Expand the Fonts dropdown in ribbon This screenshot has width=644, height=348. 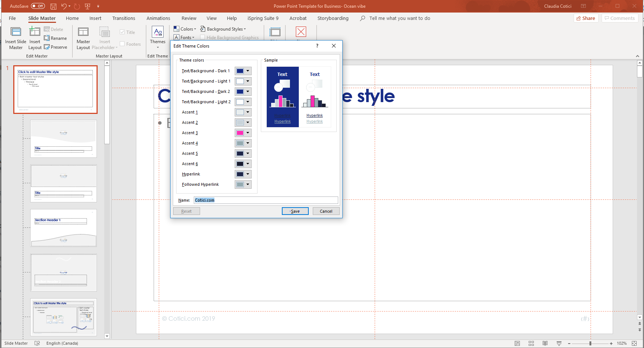tap(184, 37)
